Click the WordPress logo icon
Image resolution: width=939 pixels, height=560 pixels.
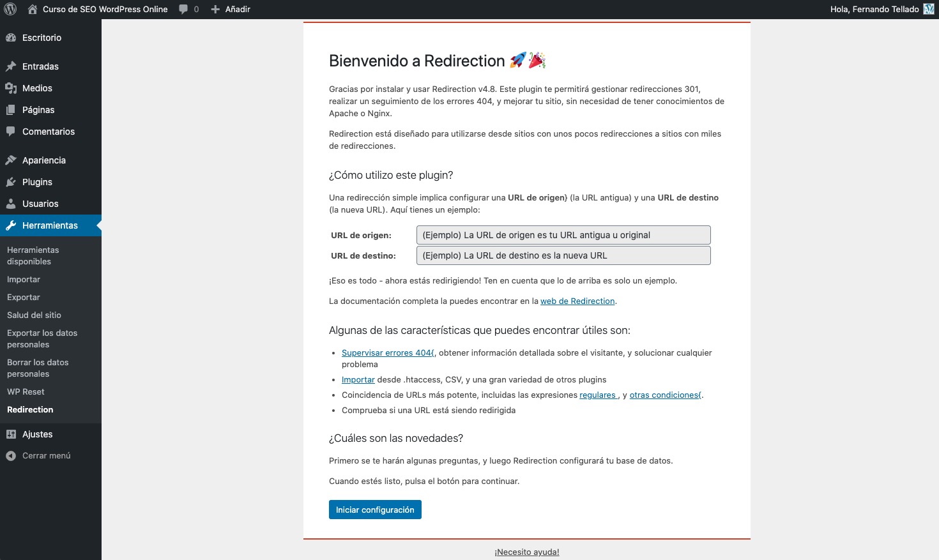10,9
